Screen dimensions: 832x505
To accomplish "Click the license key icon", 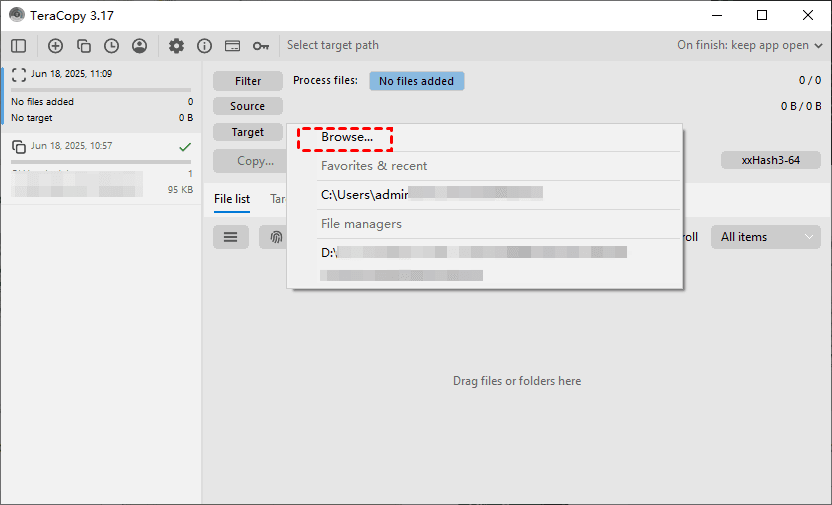I will [261, 46].
